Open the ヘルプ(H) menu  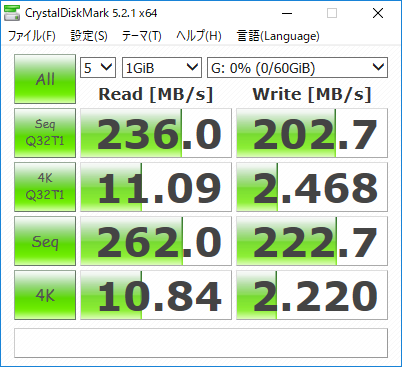pyautogui.click(x=199, y=36)
